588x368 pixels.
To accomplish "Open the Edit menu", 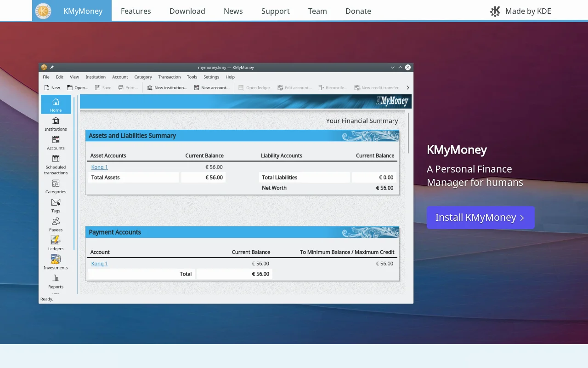I will click(60, 77).
